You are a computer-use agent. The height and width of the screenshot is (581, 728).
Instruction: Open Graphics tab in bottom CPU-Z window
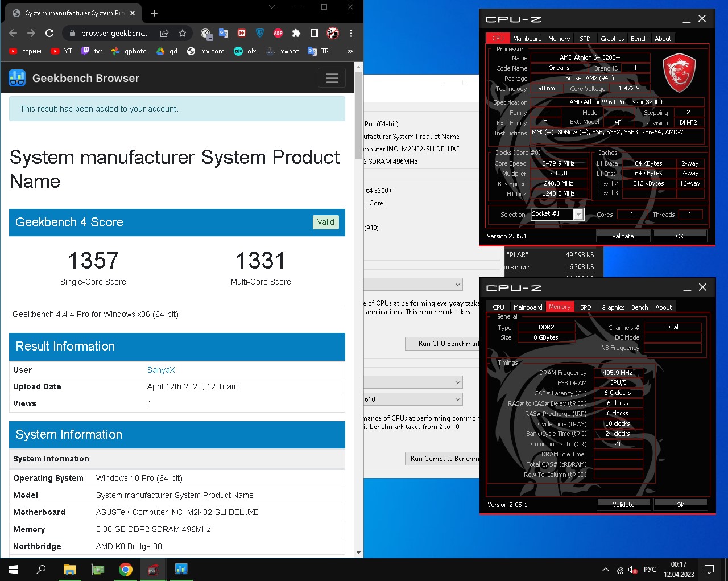[613, 307]
